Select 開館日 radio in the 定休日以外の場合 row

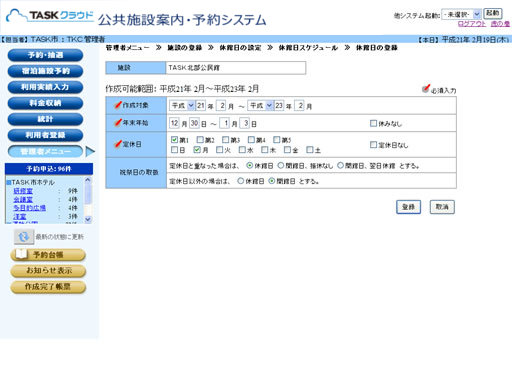(272, 181)
